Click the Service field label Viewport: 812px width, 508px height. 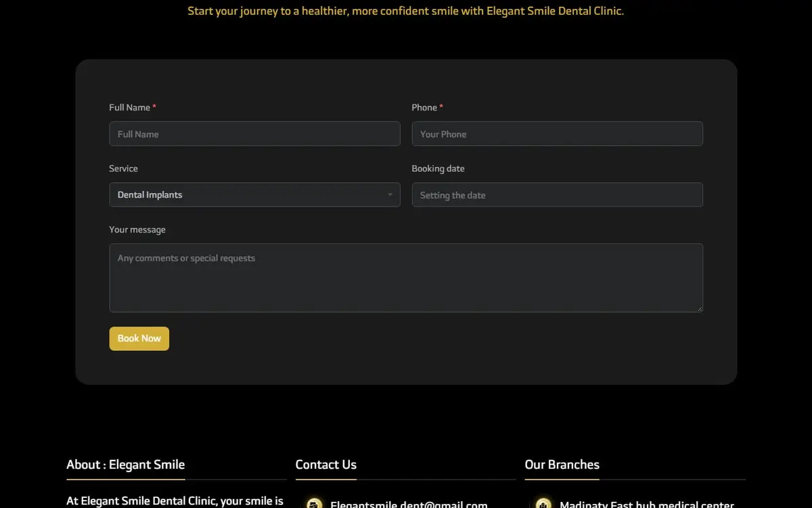click(x=123, y=168)
